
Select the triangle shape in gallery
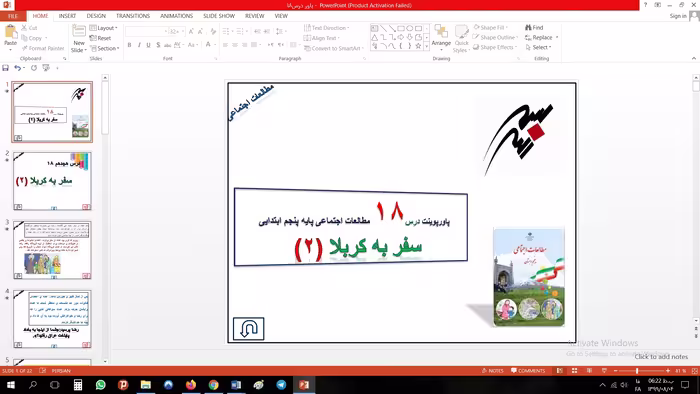375,37
